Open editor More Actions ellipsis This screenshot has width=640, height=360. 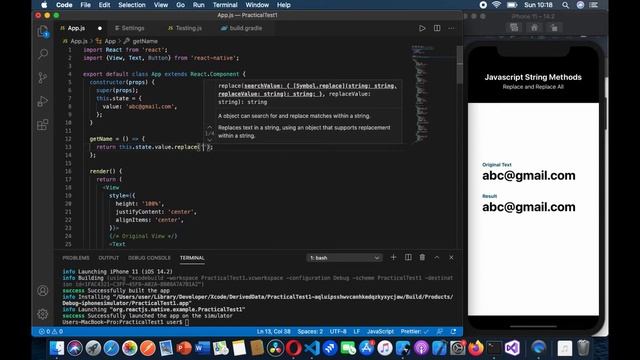coord(451,28)
